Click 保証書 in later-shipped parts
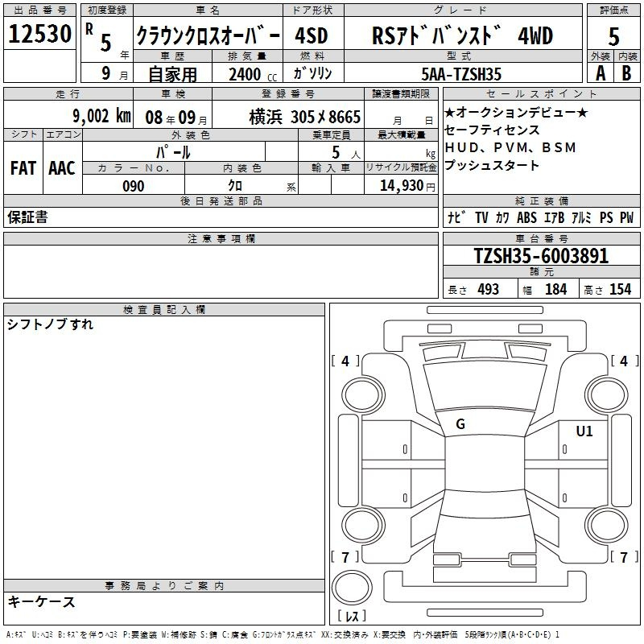The width and height of the screenshot is (644, 644). 27,217
